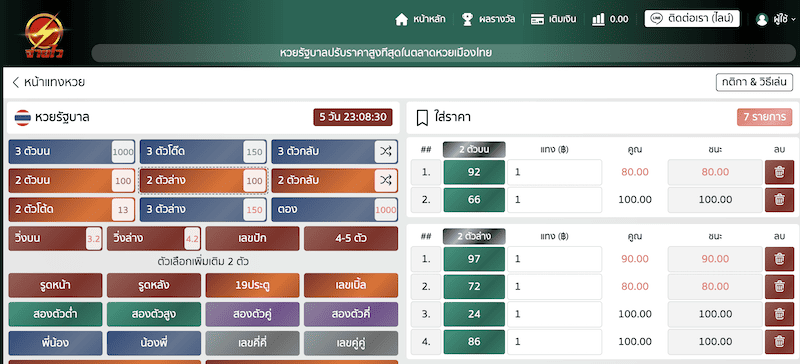Delete number 97 with its trash icon
Screen dimensions: 800x364
(x=779, y=259)
